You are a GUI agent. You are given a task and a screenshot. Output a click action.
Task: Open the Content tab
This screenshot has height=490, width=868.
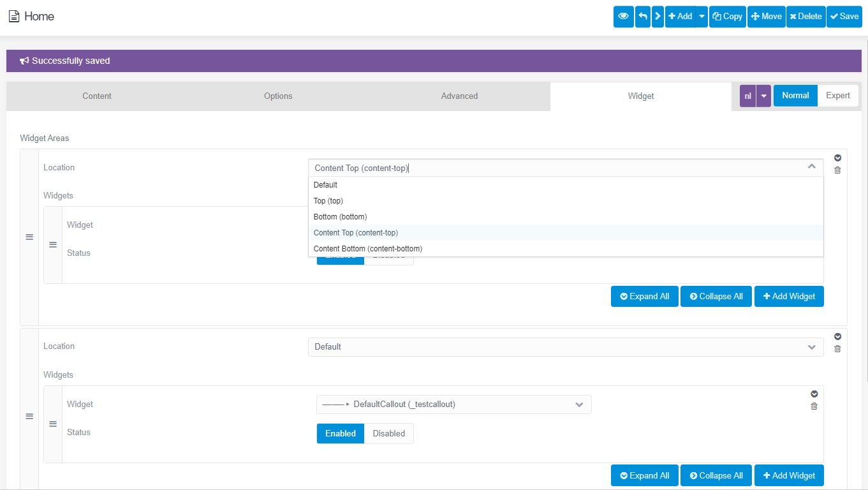pos(97,96)
